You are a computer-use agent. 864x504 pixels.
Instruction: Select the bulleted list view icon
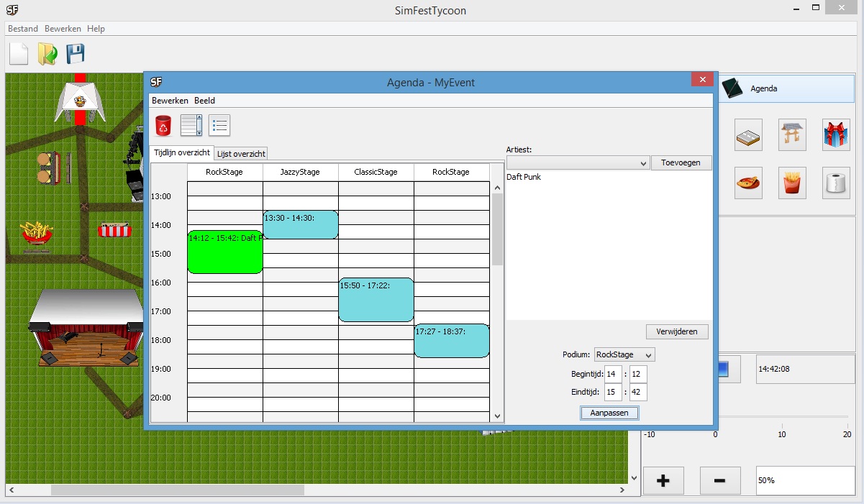[x=219, y=125]
